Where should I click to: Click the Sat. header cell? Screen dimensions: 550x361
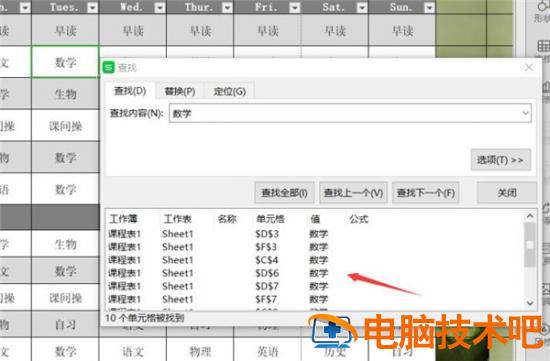pos(335,7)
